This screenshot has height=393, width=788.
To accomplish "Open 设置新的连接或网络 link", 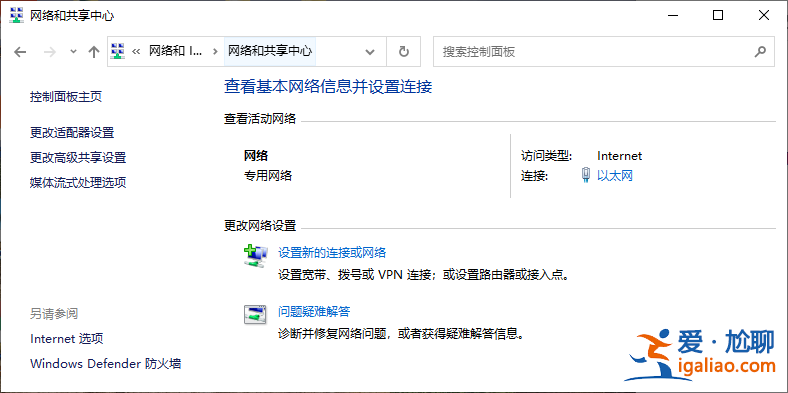I will pos(332,252).
